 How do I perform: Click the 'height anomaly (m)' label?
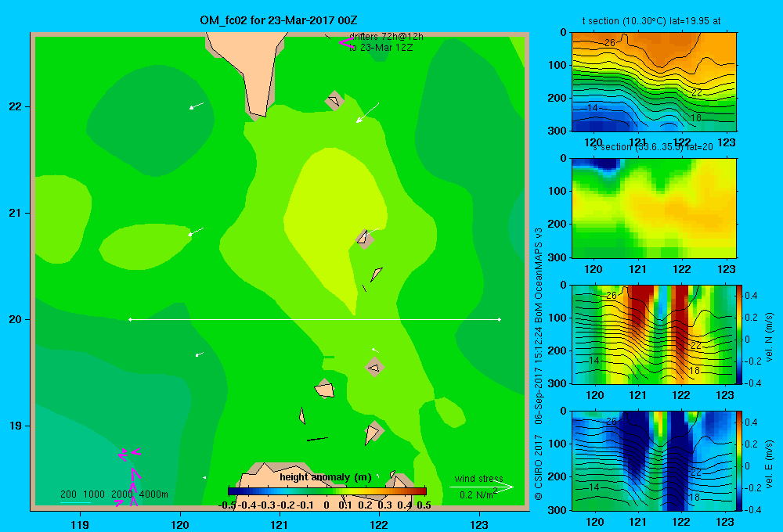click(x=326, y=477)
